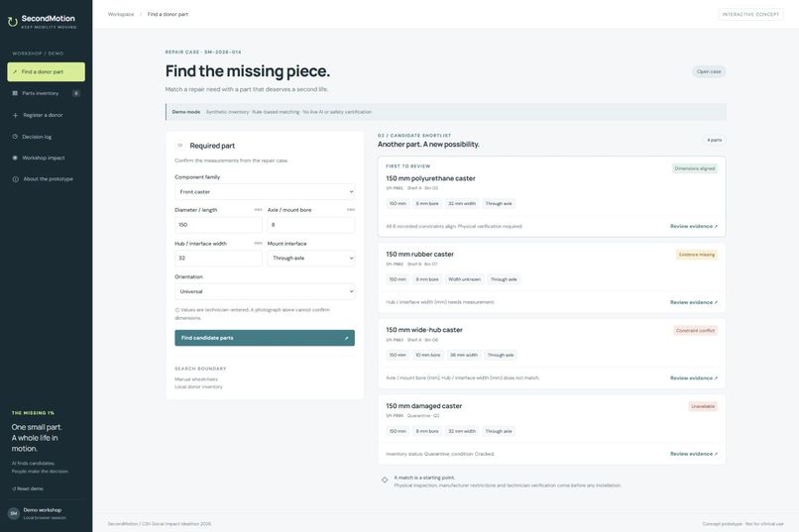Screen dimensions: 799x532
Task: Click Reset demo in the sidebar
Action: 28,488
